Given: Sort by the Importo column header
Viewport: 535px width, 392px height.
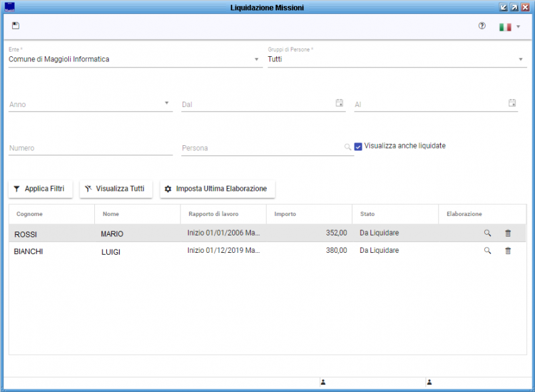Looking at the screenshot, I should tap(285, 214).
